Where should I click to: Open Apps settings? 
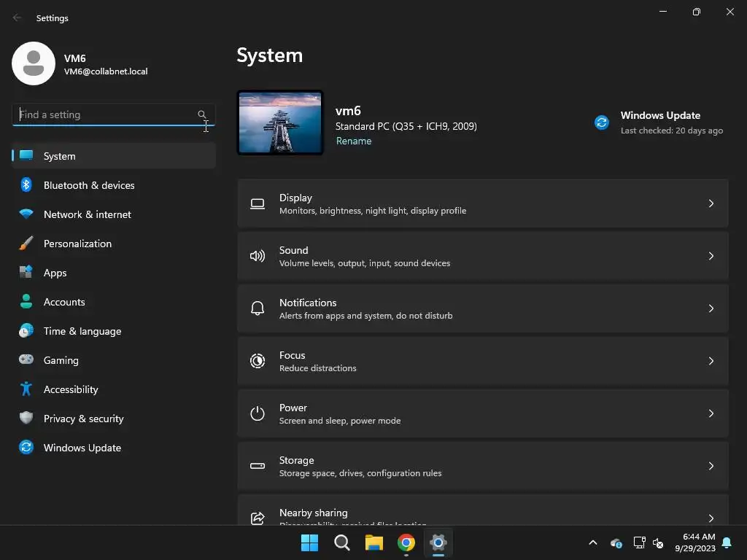coord(113,273)
